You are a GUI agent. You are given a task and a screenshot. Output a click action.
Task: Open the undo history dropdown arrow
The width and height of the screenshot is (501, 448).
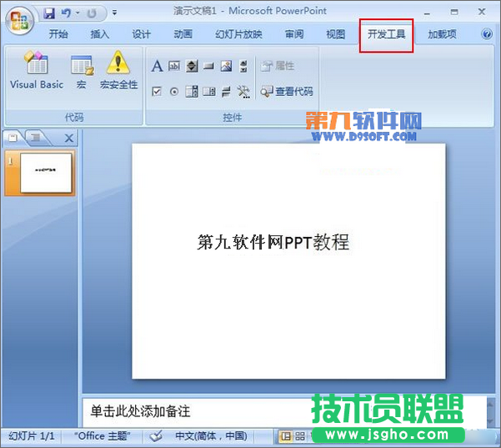pos(78,13)
